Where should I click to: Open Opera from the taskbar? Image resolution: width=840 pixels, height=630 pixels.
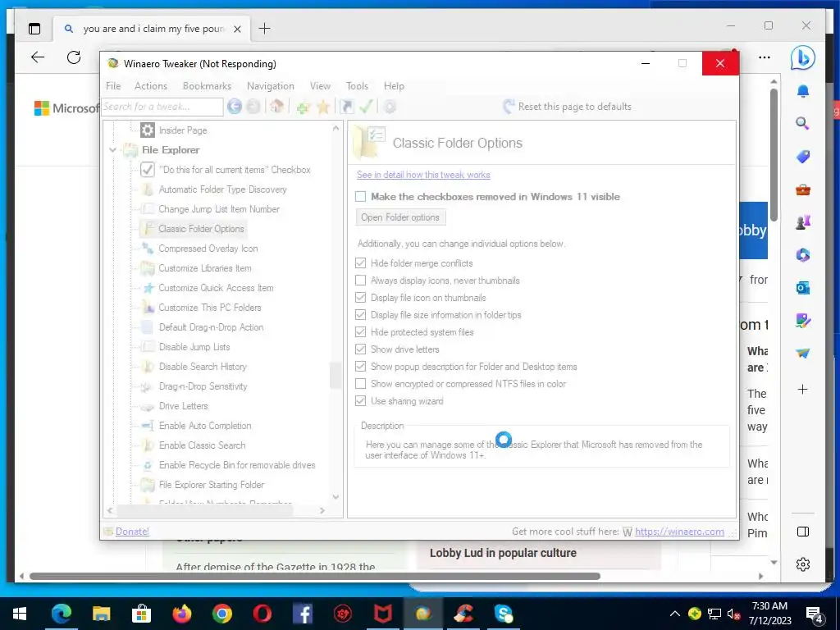click(262, 614)
